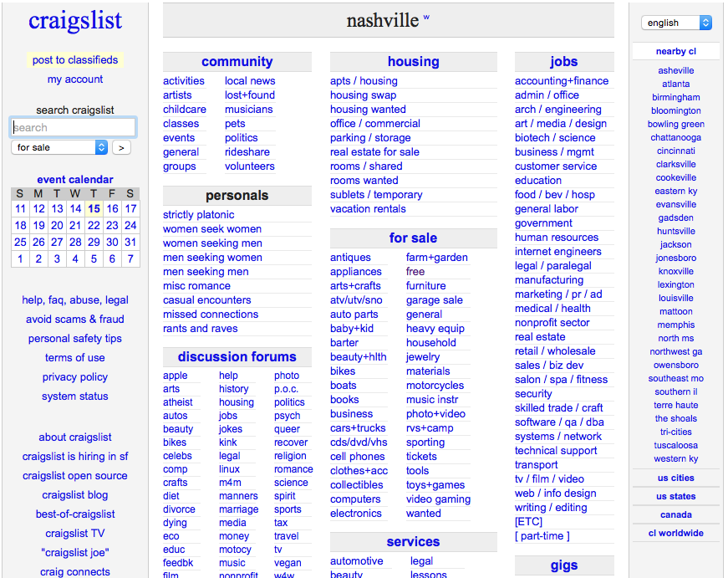Browse 'cell phones' for sale
Image resolution: width=728 pixels, height=578 pixels.
pos(358,456)
